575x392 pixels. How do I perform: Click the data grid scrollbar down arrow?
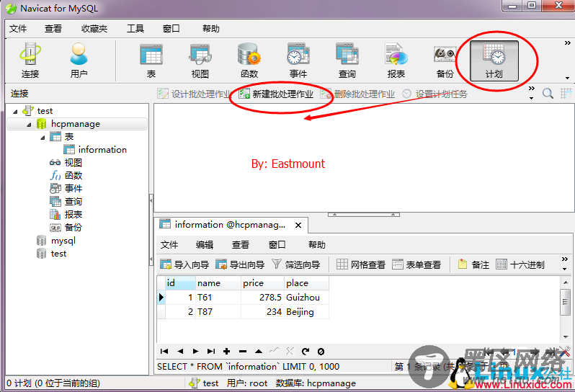565,337
